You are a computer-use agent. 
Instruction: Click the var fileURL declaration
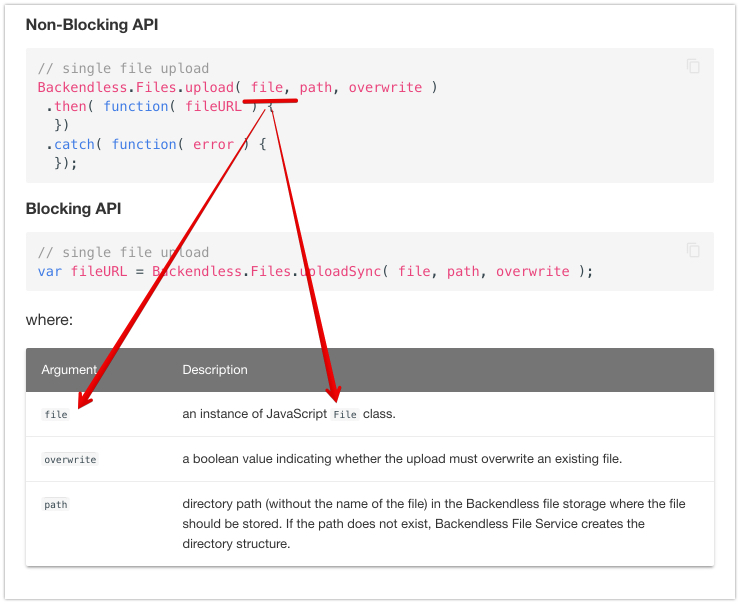click(82, 271)
